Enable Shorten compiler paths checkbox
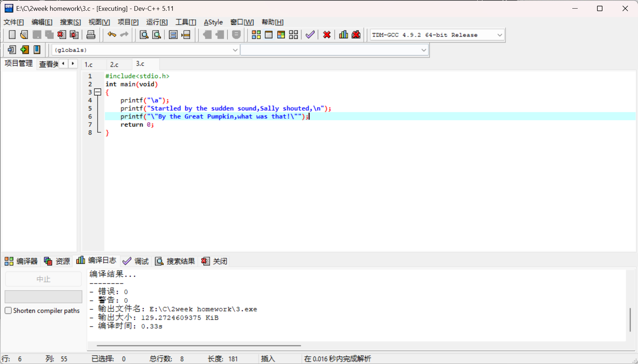638x364 pixels. (x=8, y=311)
